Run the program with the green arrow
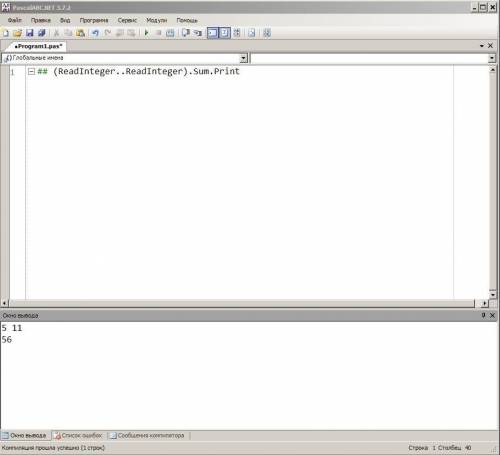This screenshot has height=455, width=500. 146,33
